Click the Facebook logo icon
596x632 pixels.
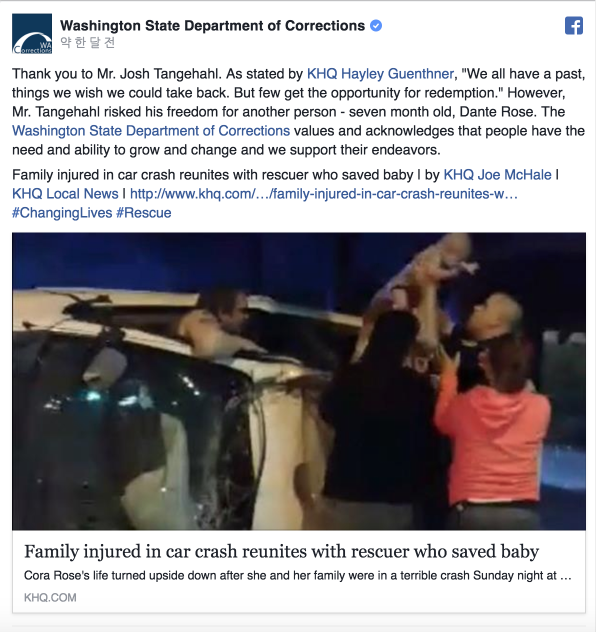[574, 26]
